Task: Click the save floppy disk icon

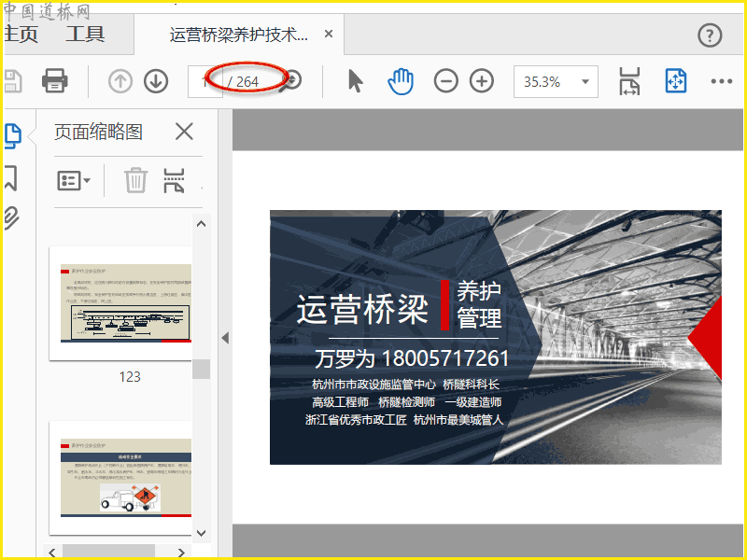Action: (12, 81)
